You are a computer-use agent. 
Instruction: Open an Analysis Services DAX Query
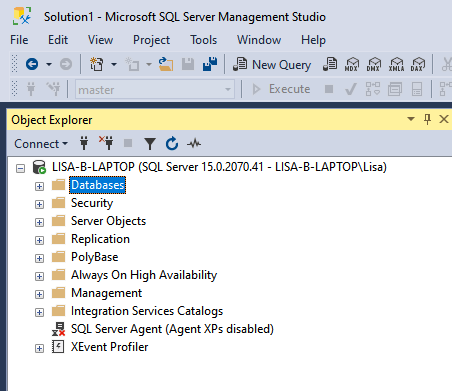(418, 64)
